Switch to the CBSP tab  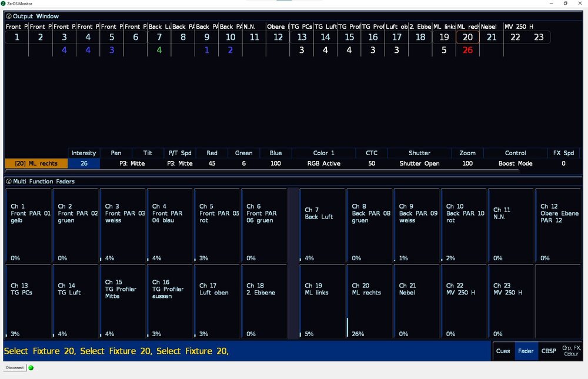(x=549, y=351)
